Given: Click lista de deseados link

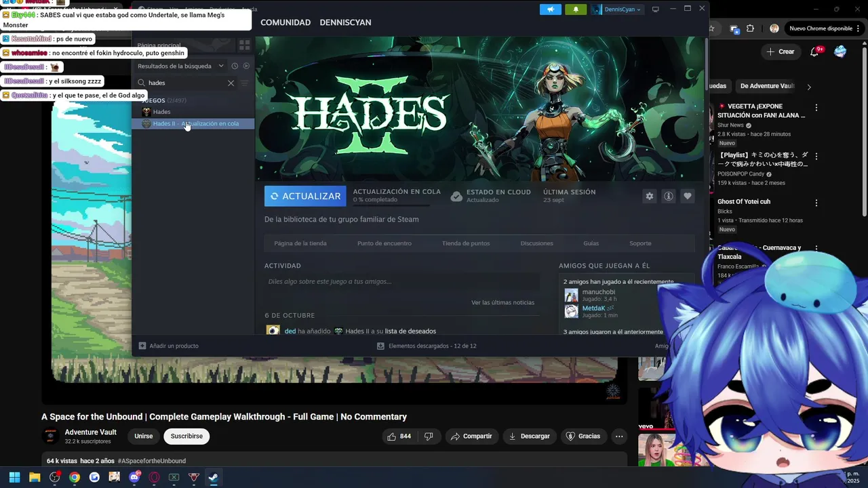Looking at the screenshot, I should (410, 331).
